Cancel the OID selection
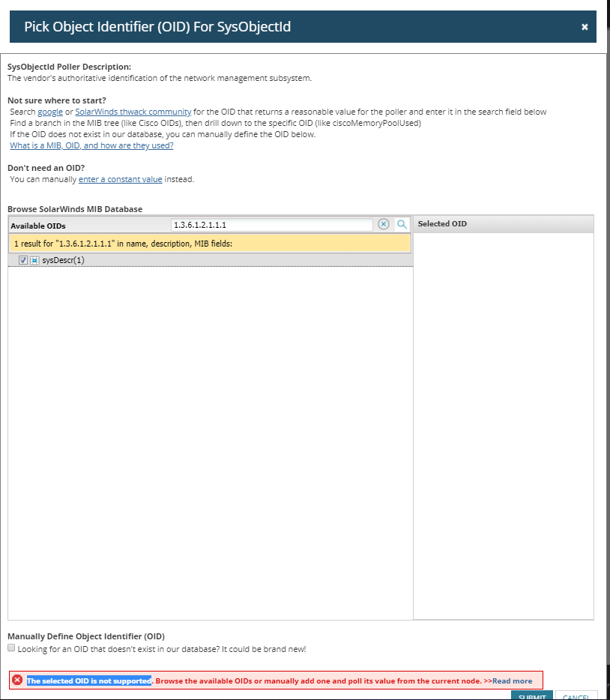 [x=576, y=696]
